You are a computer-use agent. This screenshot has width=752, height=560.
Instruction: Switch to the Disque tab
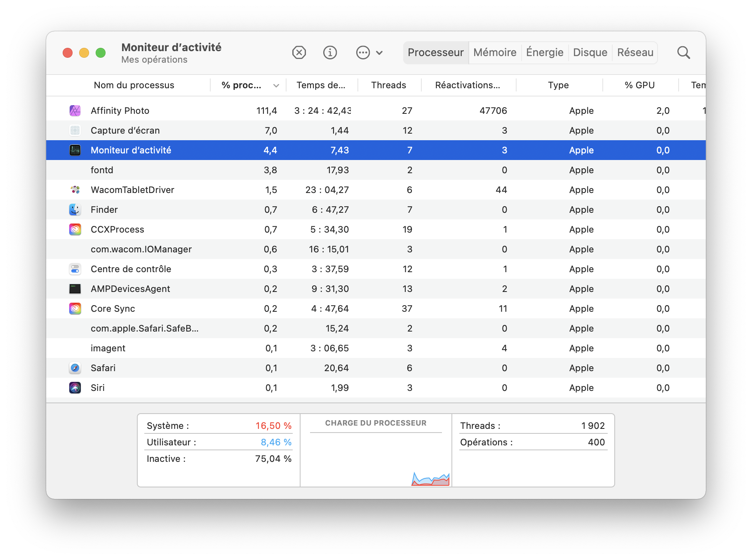pyautogui.click(x=590, y=52)
